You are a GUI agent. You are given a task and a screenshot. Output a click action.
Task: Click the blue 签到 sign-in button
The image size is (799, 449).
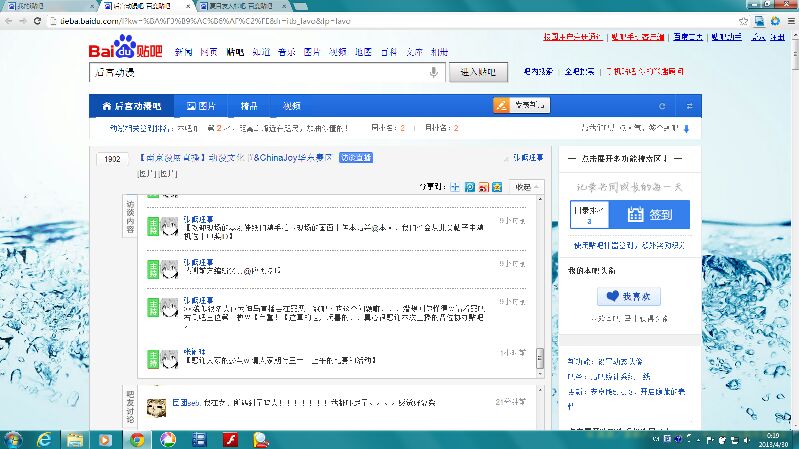click(x=649, y=215)
